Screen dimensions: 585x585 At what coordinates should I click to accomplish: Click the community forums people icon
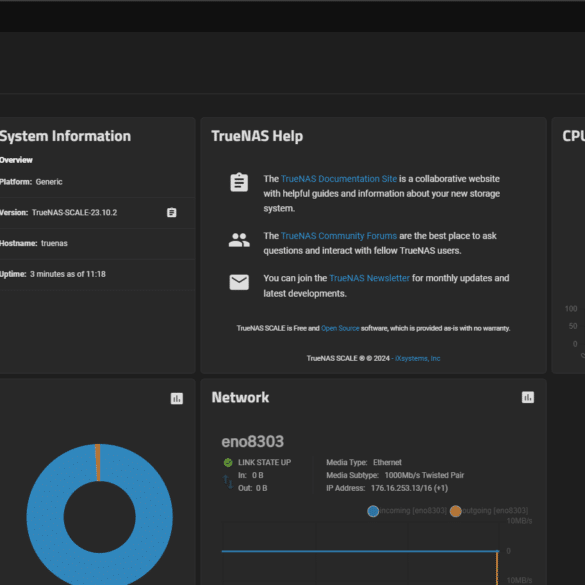(239, 240)
